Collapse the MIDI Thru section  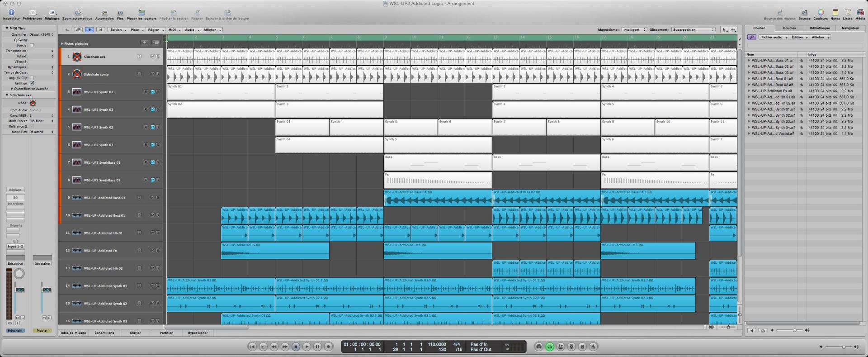click(7, 28)
